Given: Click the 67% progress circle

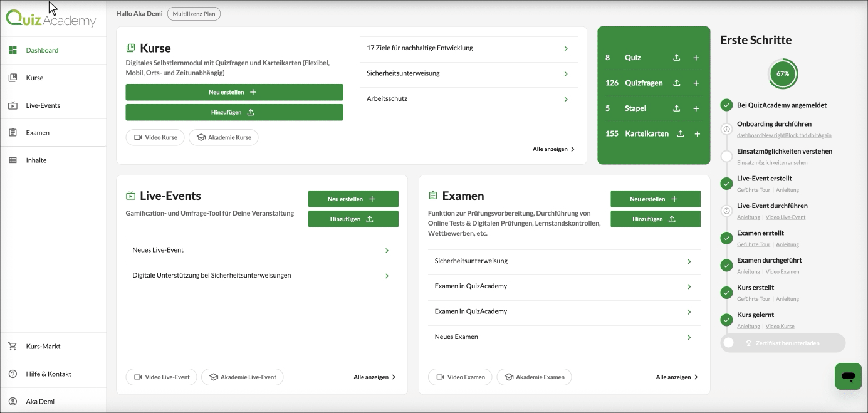Looking at the screenshot, I should point(782,73).
